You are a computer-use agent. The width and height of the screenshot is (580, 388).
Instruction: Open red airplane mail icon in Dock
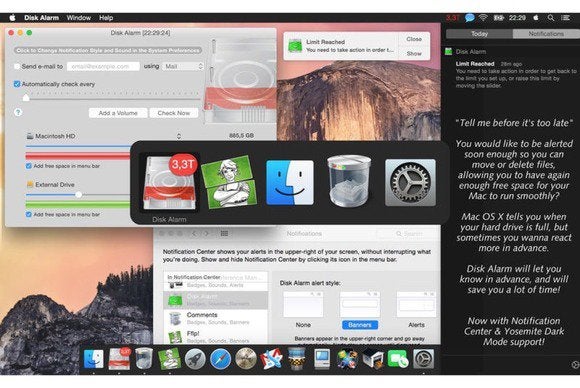click(271, 359)
